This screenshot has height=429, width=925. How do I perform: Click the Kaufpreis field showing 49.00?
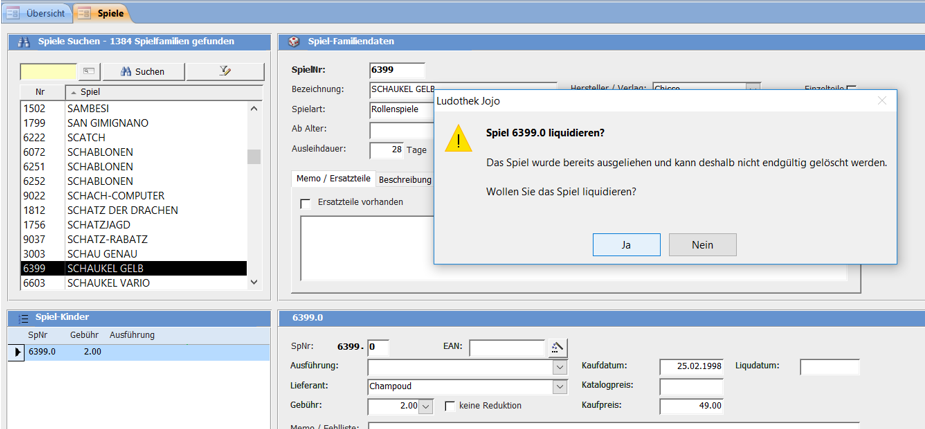pyautogui.click(x=691, y=406)
